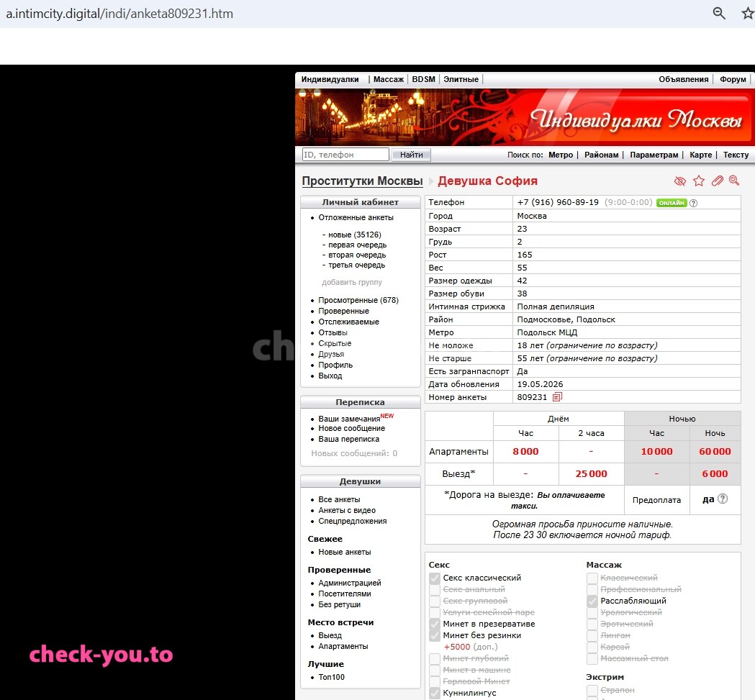Click copy icon next to Номер анкеты
755x700 pixels.
pyautogui.click(x=558, y=397)
